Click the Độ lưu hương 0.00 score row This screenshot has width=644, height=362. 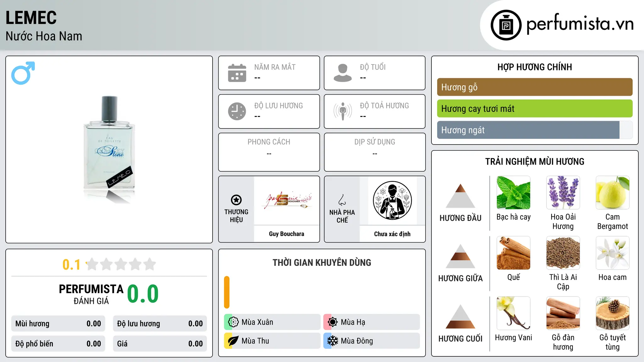pos(160,324)
